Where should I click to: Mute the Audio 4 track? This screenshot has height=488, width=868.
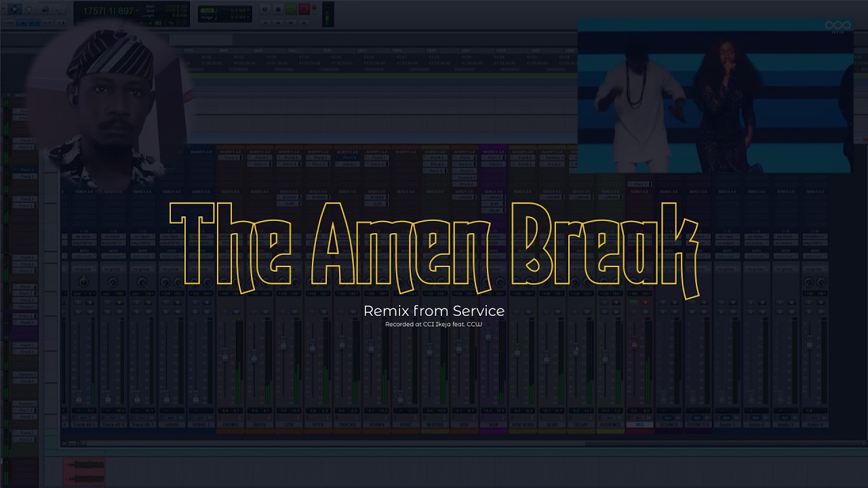point(820,312)
